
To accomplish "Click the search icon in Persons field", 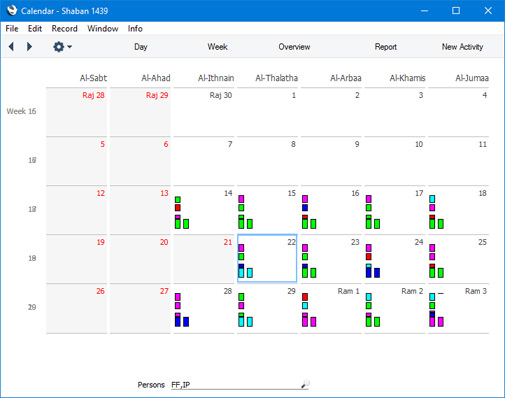I will tap(305, 384).
